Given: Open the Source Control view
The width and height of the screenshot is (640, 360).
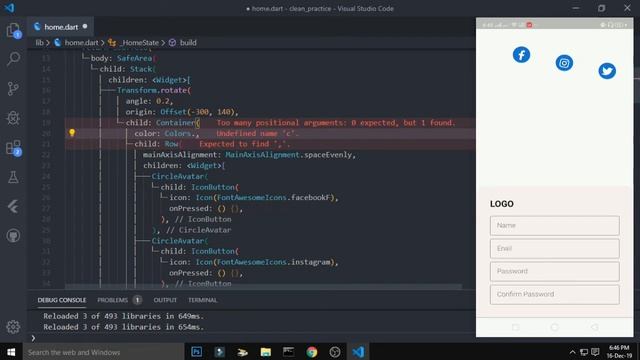Looking at the screenshot, I should 13,89.
